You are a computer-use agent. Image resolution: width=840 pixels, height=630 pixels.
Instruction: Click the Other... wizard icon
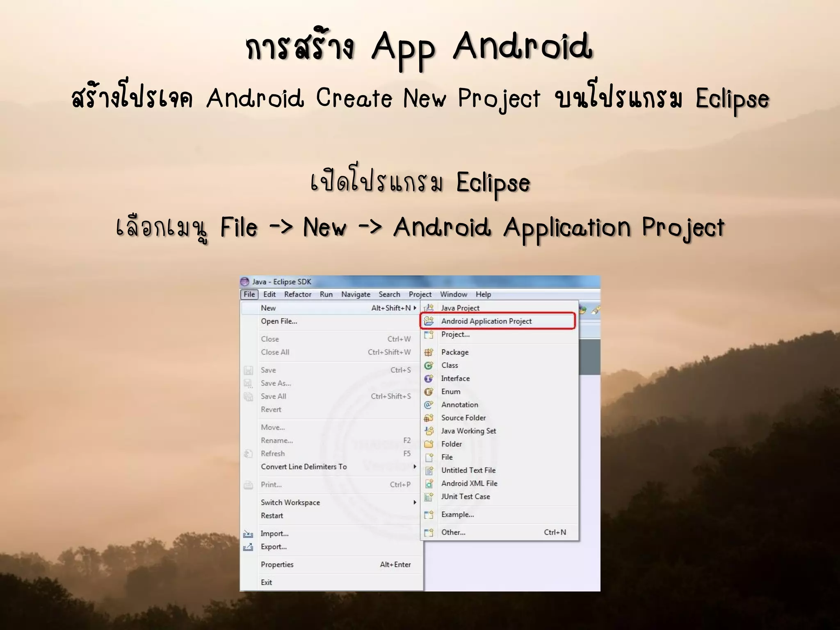(429, 532)
